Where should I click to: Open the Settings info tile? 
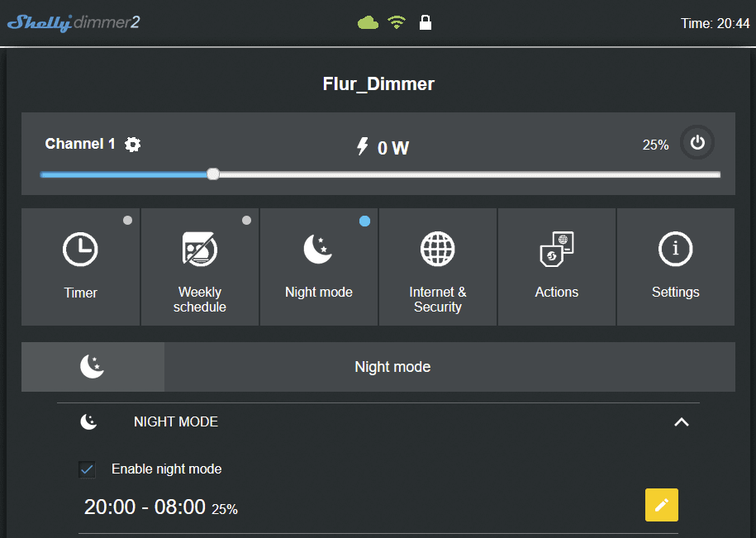(676, 266)
